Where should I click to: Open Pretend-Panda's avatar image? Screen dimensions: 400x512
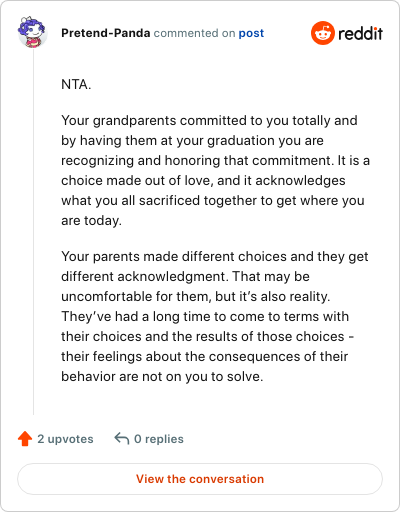(x=32, y=32)
